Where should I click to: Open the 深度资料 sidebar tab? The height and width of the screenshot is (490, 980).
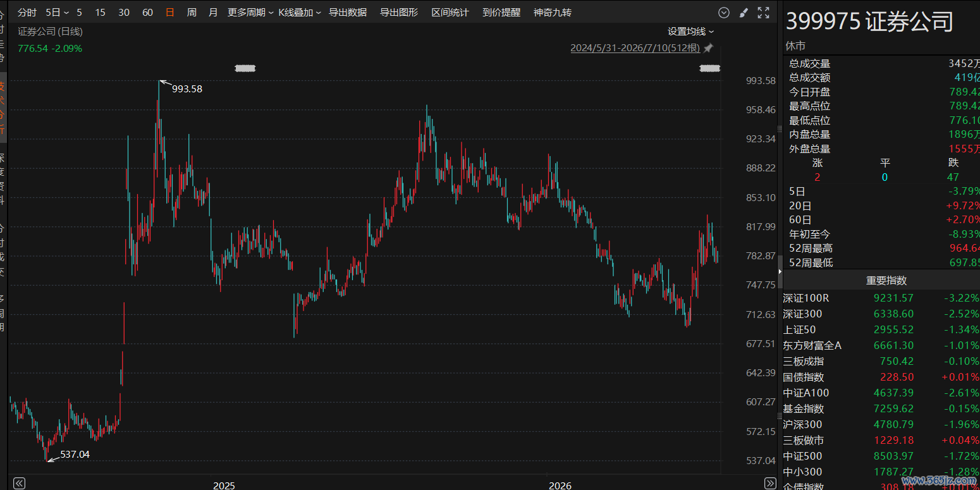[3, 178]
